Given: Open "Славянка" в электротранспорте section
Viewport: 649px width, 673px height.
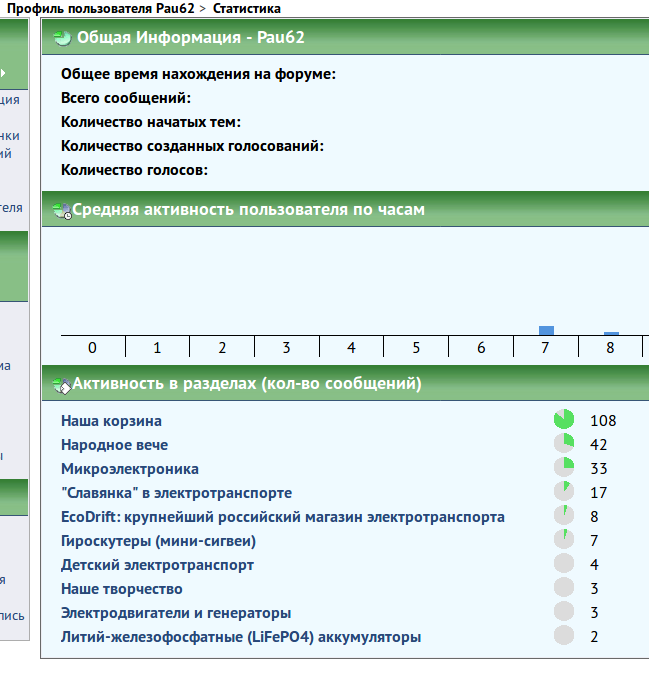Looking at the screenshot, I should (176, 493).
